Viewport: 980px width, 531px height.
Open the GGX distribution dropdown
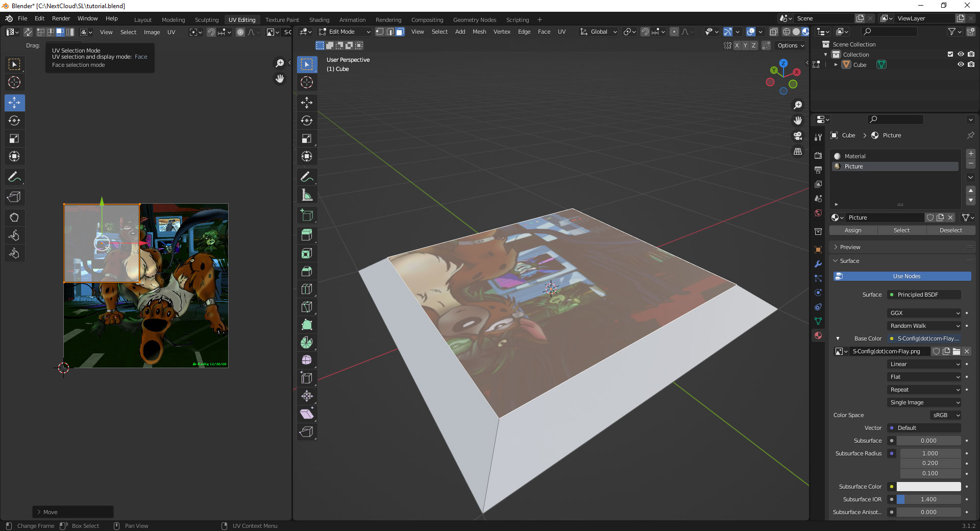click(x=924, y=313)
